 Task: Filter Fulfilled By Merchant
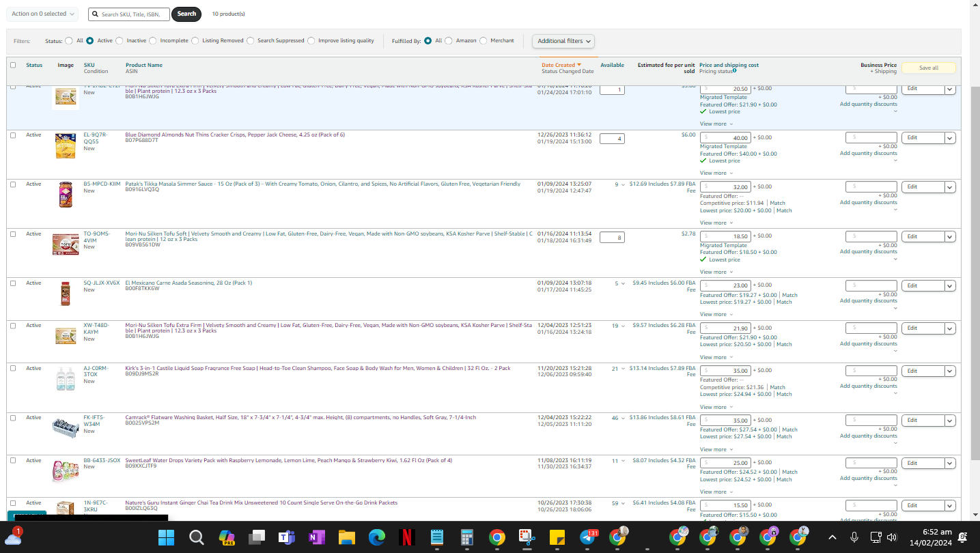point(484,41)
